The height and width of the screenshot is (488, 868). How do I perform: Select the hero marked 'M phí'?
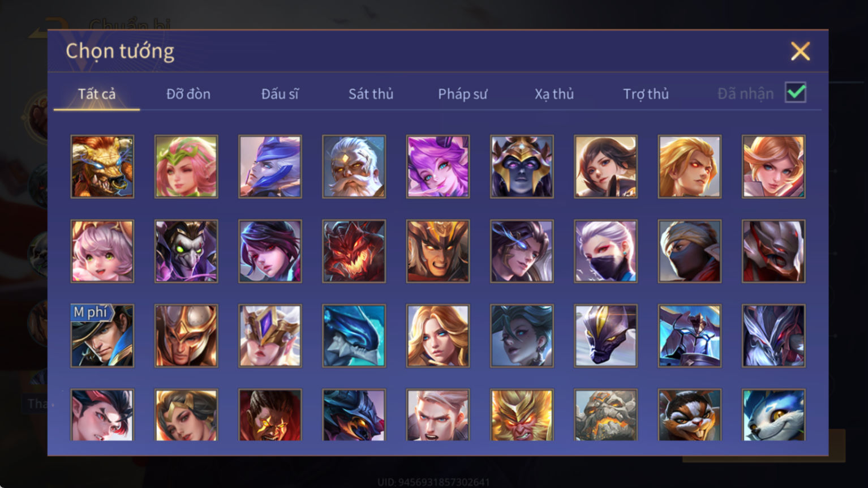pyautogui.click(x=102, y=336)
